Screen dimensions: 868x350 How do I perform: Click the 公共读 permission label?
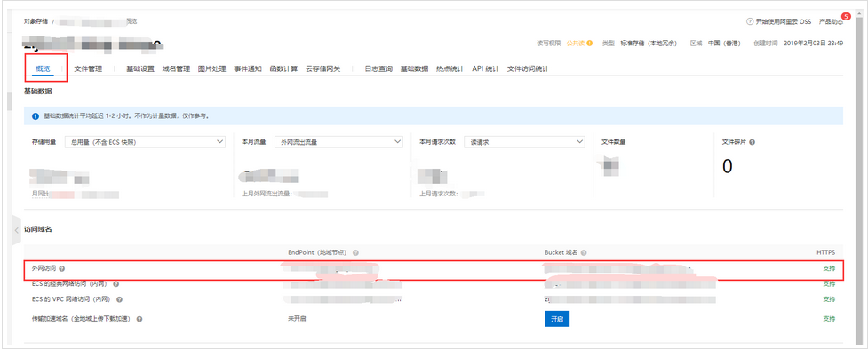tap(575, 43)
